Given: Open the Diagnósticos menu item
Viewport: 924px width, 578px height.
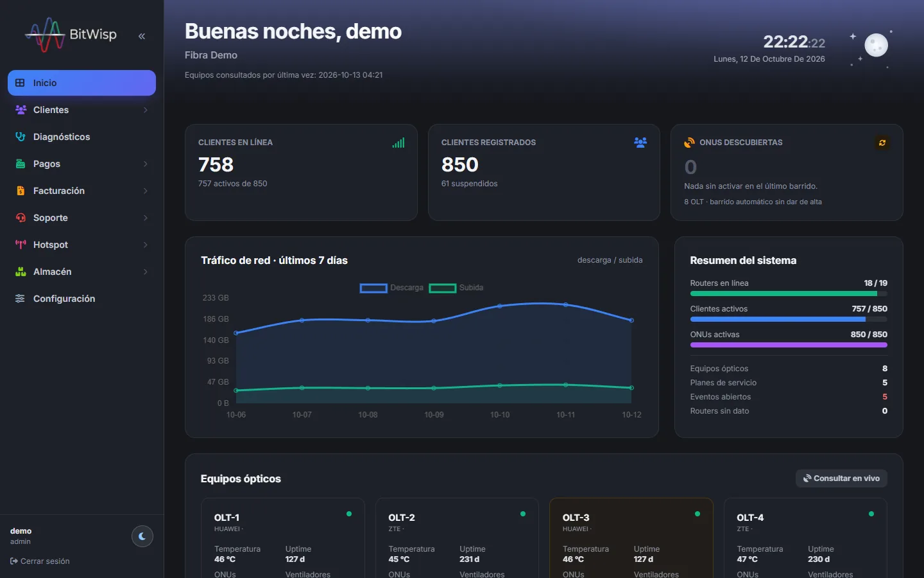Looking at the screenshot, I should [x=81, y=137].
